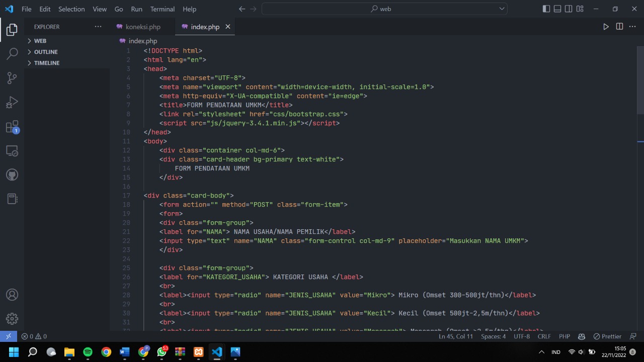Split the editor to the right
This screenshot has height=362, width=644.
coord(619,27)
